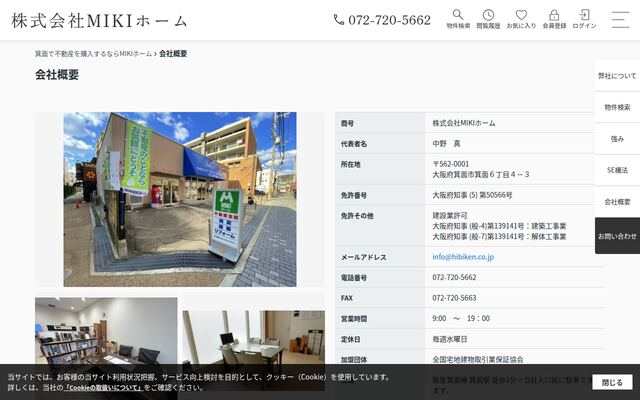Viewport: 640px width, 400px height.
Task: Select business hours 9:00 ～ 19:00
Action: [461, 318]
